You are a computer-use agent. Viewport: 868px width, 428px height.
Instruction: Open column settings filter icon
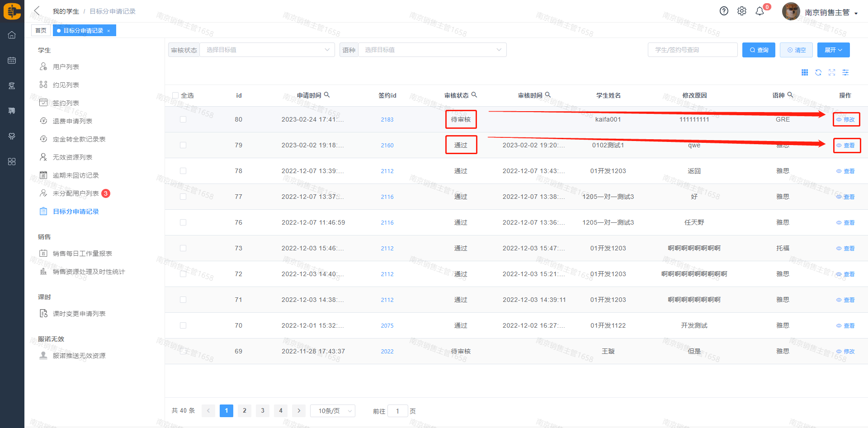click(845, 72)
